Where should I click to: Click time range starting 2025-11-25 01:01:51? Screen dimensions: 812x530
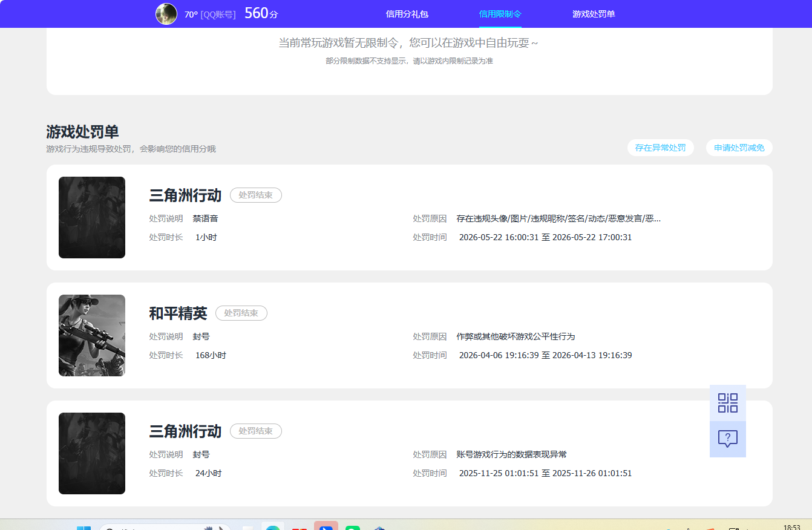coord(545,473)
